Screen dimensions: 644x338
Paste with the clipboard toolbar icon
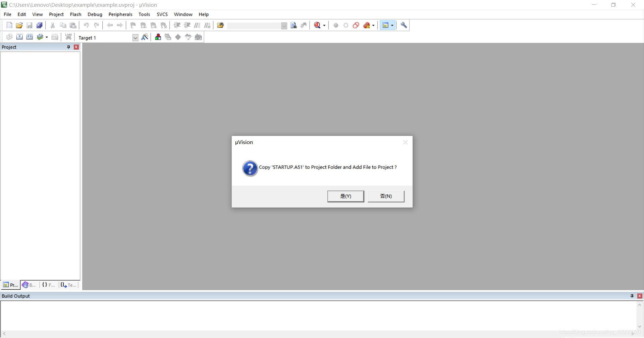[x=73, y=25]
